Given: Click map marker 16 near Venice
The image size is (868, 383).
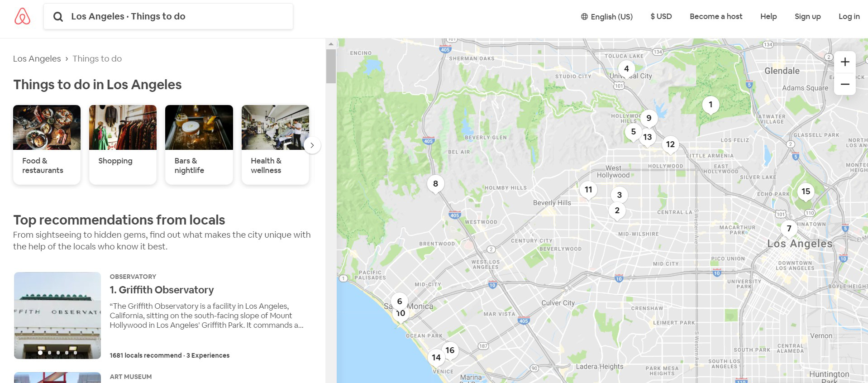Looking at the screenshot, I should [449, 350].
